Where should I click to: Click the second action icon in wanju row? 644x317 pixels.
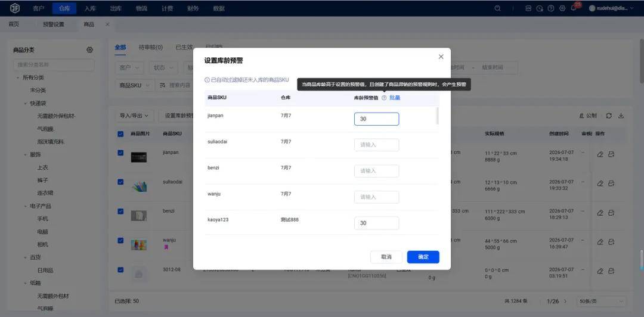pyautogui.click(x=611, y=243)
